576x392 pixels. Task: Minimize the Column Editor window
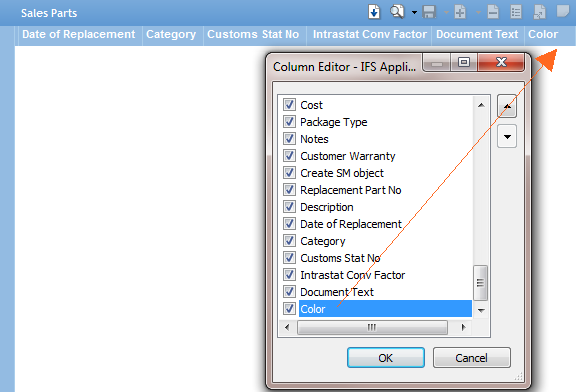437,62
